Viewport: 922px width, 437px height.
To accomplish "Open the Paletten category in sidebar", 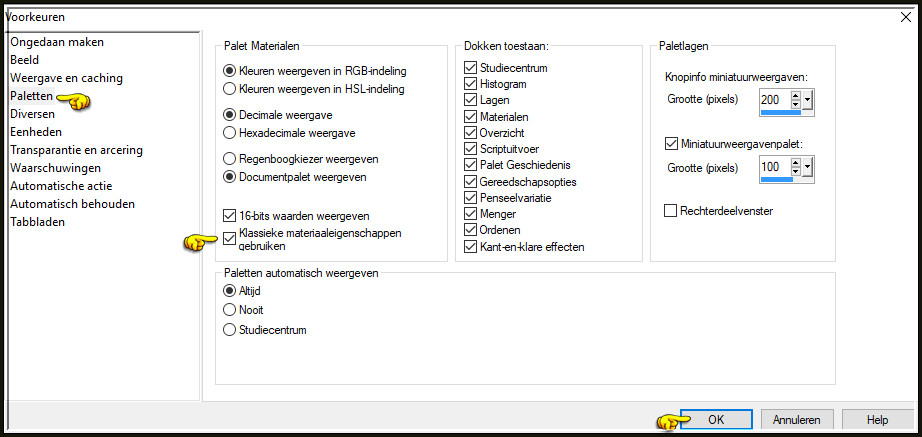I will click(32, 96).
